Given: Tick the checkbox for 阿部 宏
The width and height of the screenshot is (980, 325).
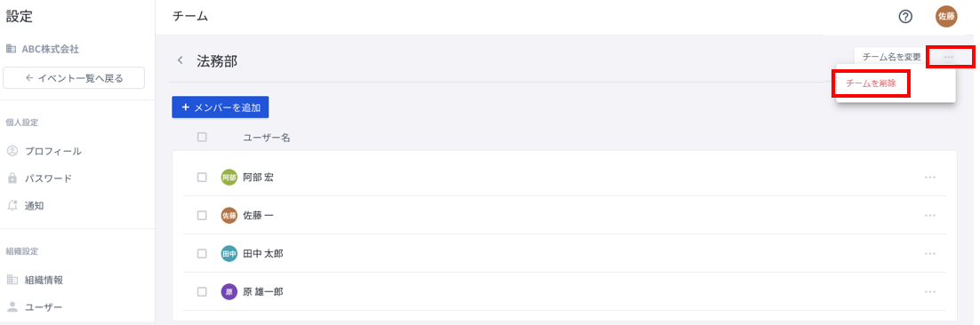Looking at the screenshot, I should [x=202, y=178].
